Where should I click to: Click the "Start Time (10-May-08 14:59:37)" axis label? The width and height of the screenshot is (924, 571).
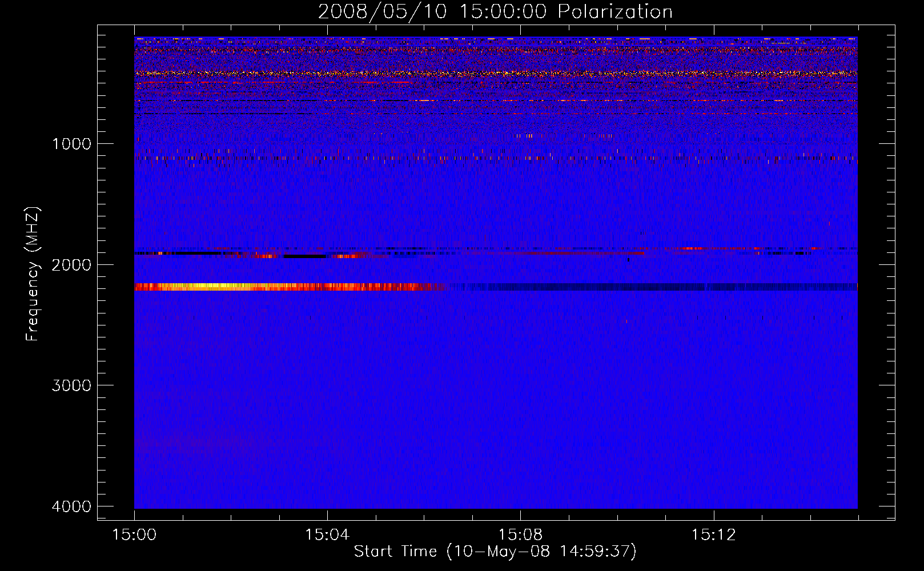[495, 552]
